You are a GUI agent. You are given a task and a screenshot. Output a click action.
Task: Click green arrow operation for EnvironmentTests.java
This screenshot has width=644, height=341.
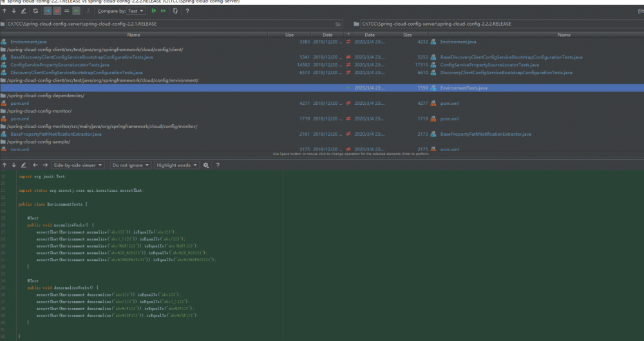(x=348, y=88)
